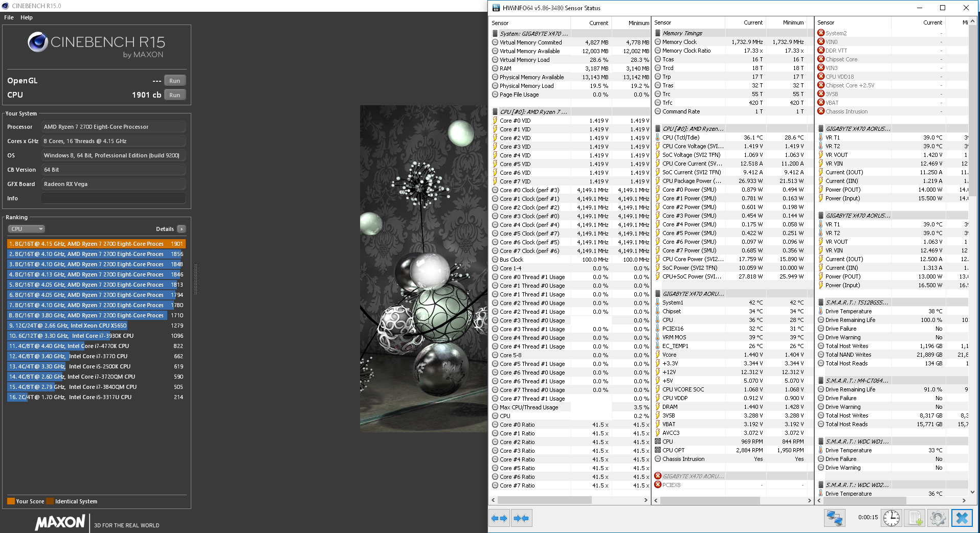Click the elapsed time 0:00:15 readout

tap(868, 517)
